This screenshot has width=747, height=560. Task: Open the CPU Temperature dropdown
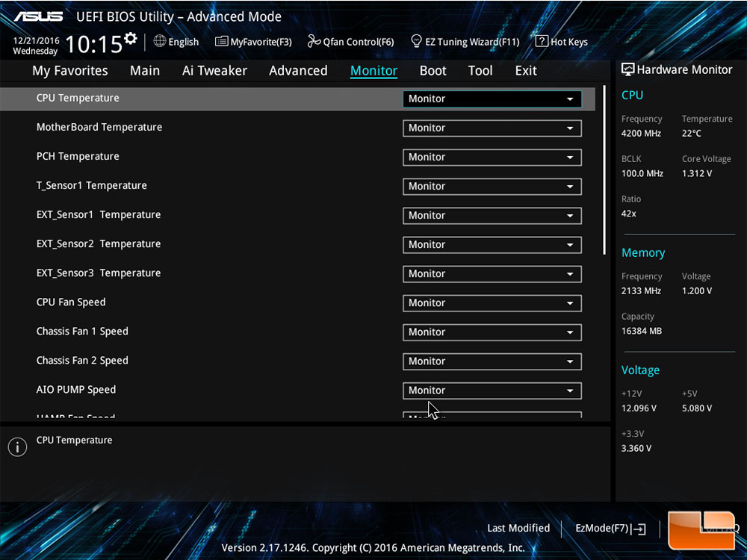point(492,99)
